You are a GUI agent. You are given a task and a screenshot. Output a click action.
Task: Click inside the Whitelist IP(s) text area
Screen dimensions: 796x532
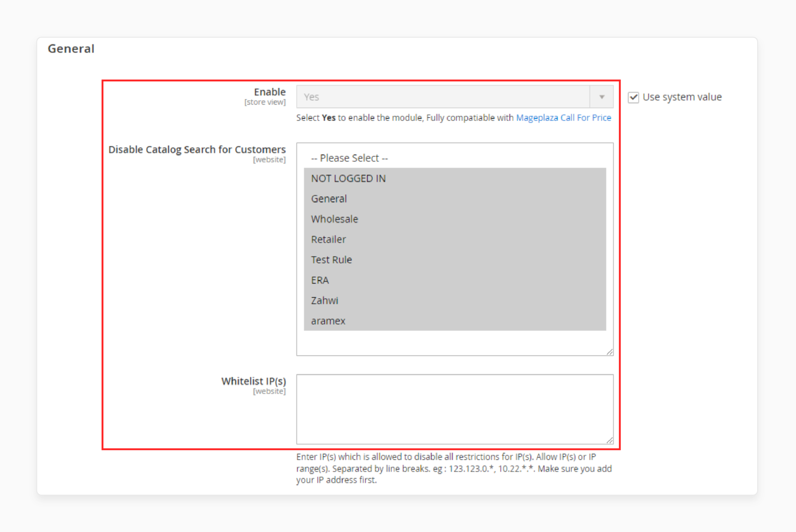(455, 409)
